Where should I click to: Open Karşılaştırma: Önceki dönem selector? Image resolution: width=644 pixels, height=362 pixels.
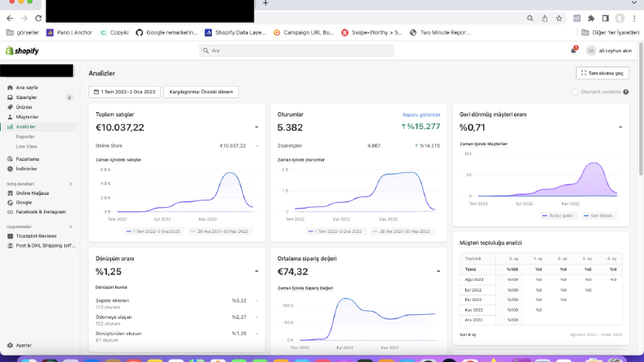point(201,92)
